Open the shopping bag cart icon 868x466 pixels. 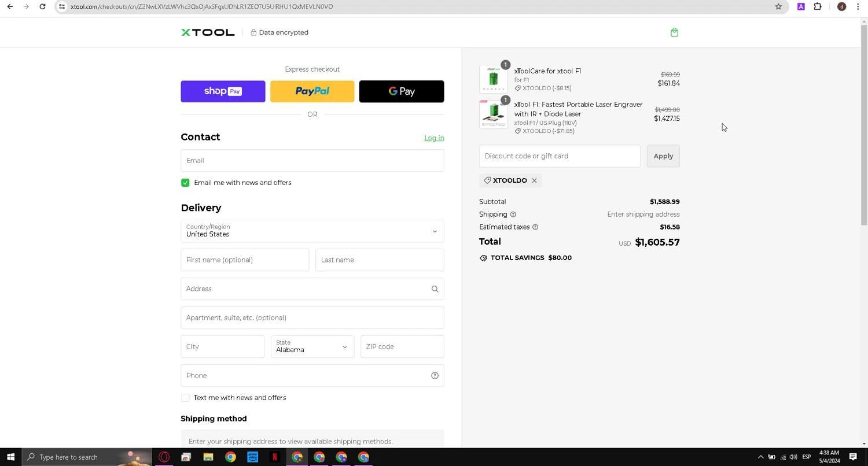pos(674,32)
